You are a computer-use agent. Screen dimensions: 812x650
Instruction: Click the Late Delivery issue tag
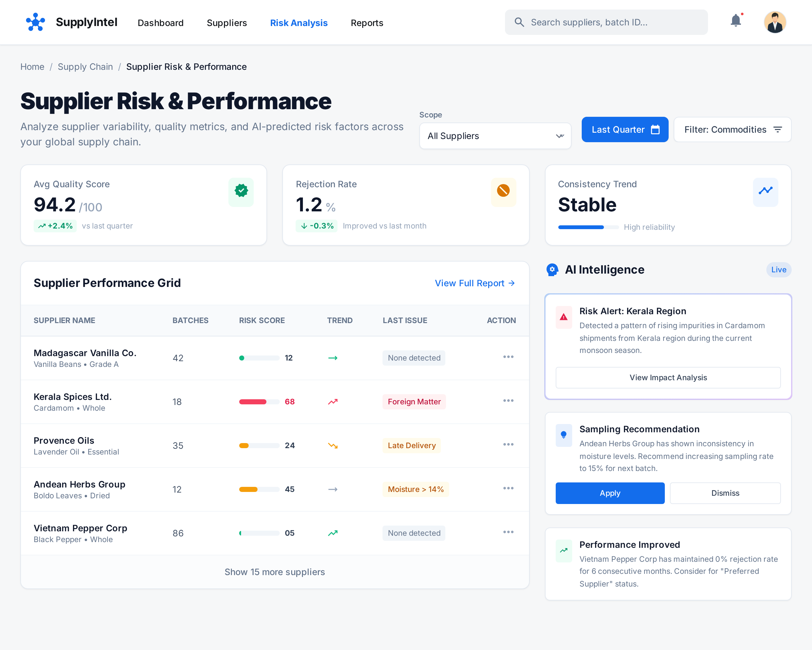pos(412,445)
